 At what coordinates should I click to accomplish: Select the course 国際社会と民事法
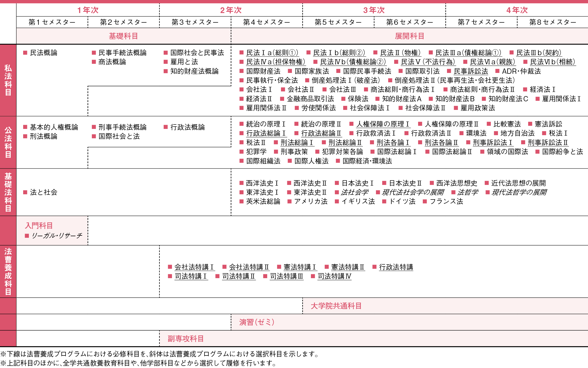(197, 53)
